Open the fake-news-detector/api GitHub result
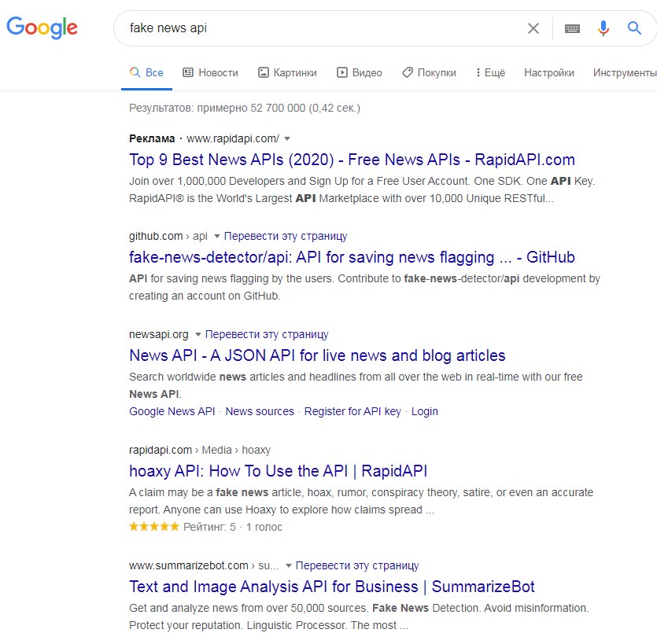 point(352,257)
